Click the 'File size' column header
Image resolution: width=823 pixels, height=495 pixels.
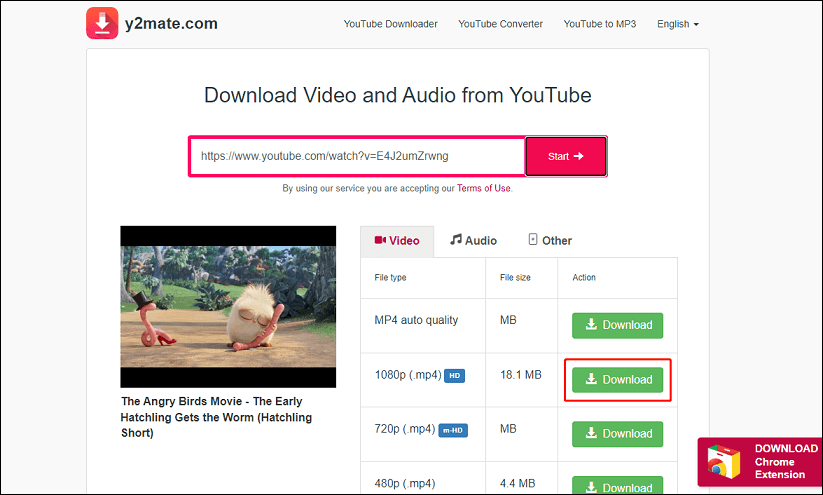click(515, 278)
